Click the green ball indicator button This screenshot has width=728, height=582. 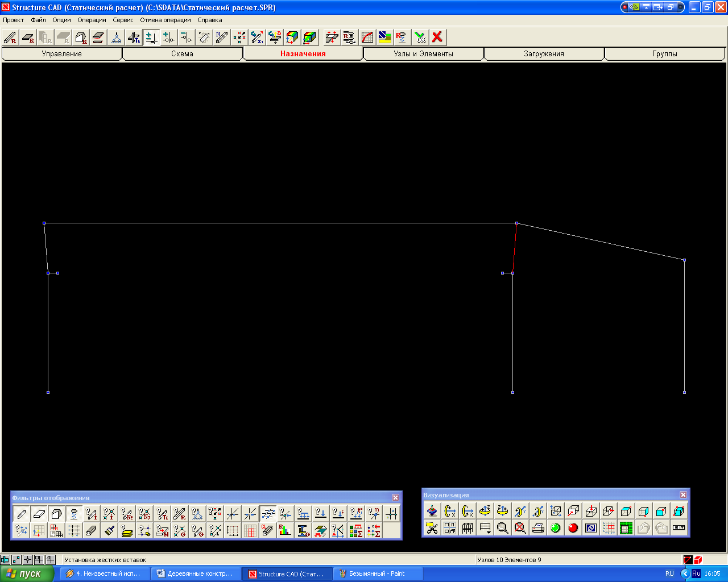coord(556,528)
